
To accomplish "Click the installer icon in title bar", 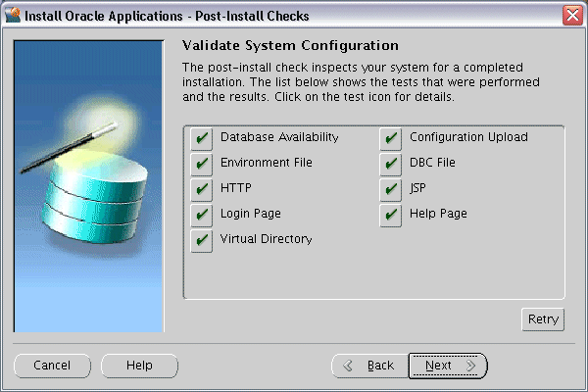I will click(13, 15).
